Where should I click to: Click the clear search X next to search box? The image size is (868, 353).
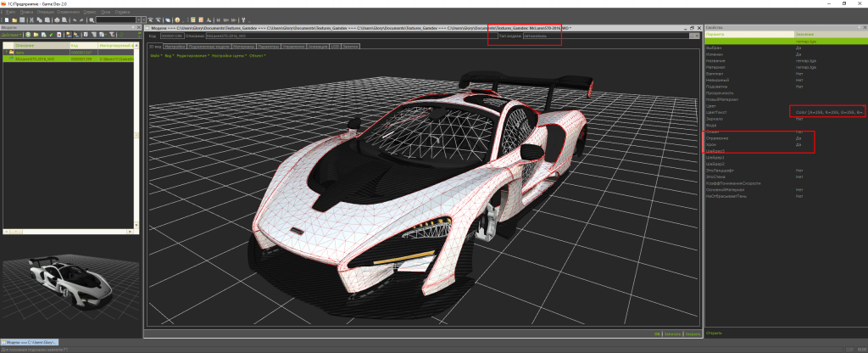point(143,20)
